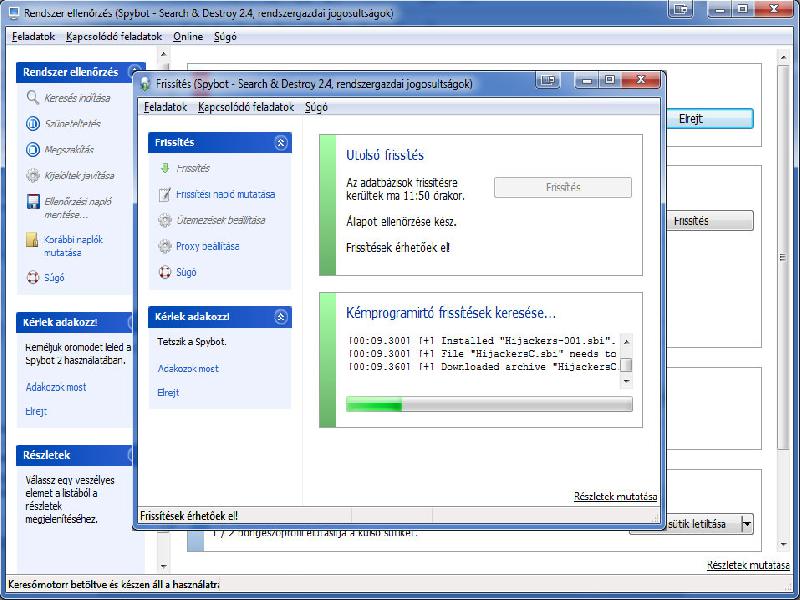Click the Spybot icon in Frissítés title bar
The height and width of the screenshot is (600, 800).
(146, 83)
